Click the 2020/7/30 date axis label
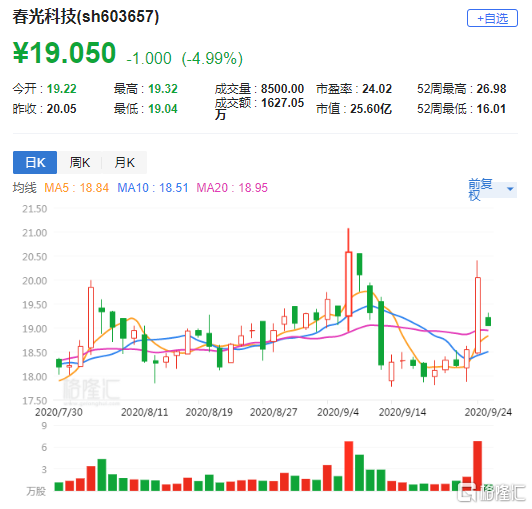Screen dimensions: 532x509 pyautogui.click(x=59, y=412)
